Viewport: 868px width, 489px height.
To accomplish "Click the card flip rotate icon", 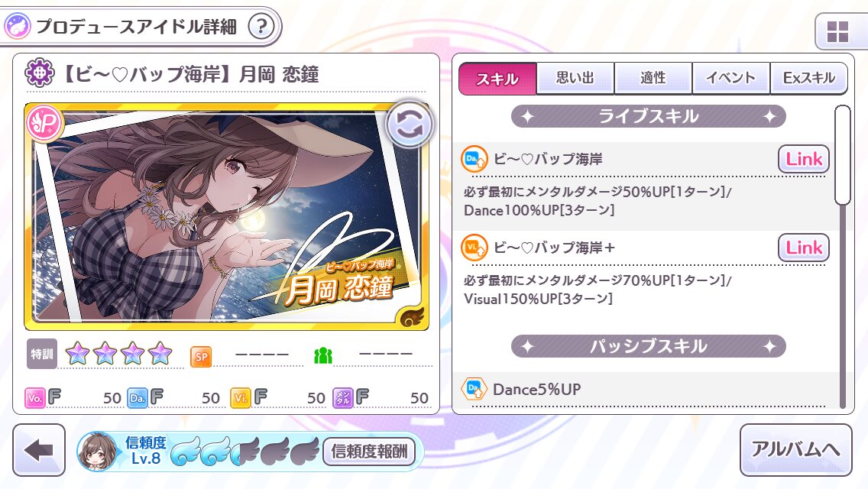I will tap(408, 126).
